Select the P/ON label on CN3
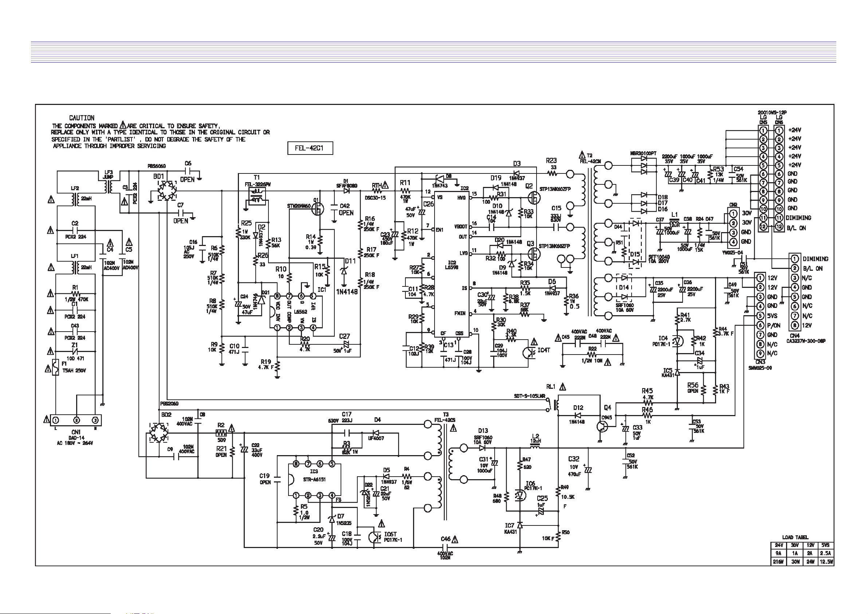Image resolution: width=868 pixels, height=614 pixels. click(x=774, y=325)
